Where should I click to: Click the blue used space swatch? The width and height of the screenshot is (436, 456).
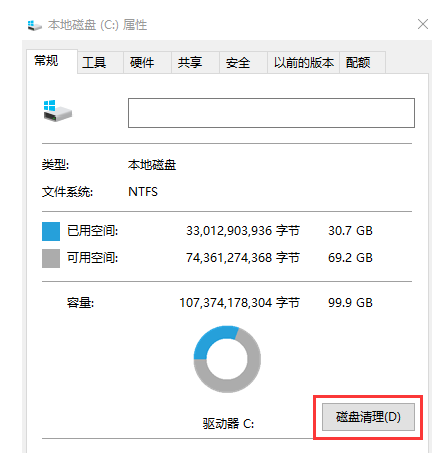[51, 231]
